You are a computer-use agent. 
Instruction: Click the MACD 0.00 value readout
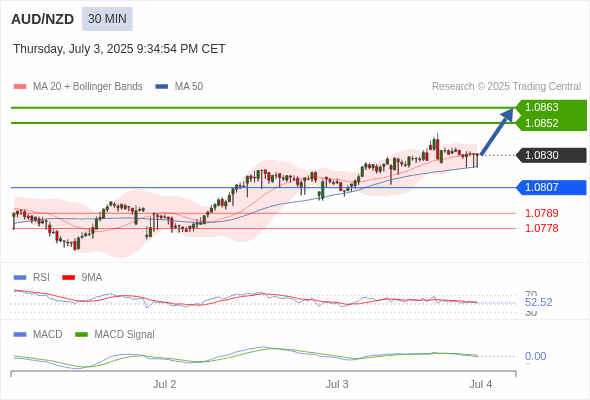pos(535,356)
